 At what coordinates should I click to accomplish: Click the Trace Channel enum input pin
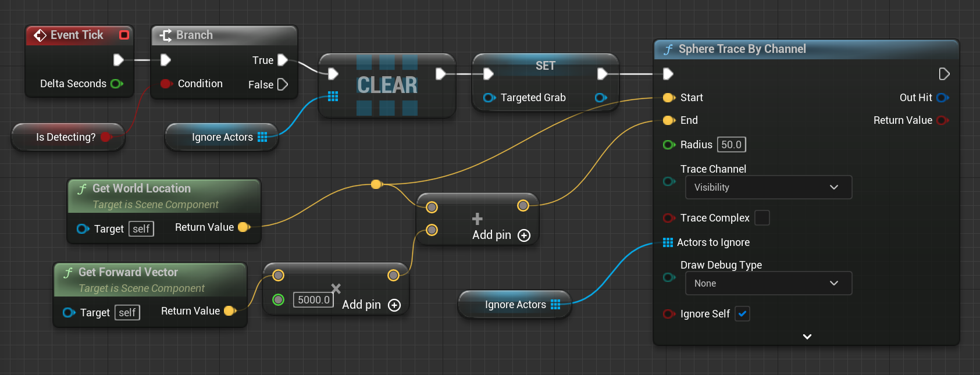point(669,181)
